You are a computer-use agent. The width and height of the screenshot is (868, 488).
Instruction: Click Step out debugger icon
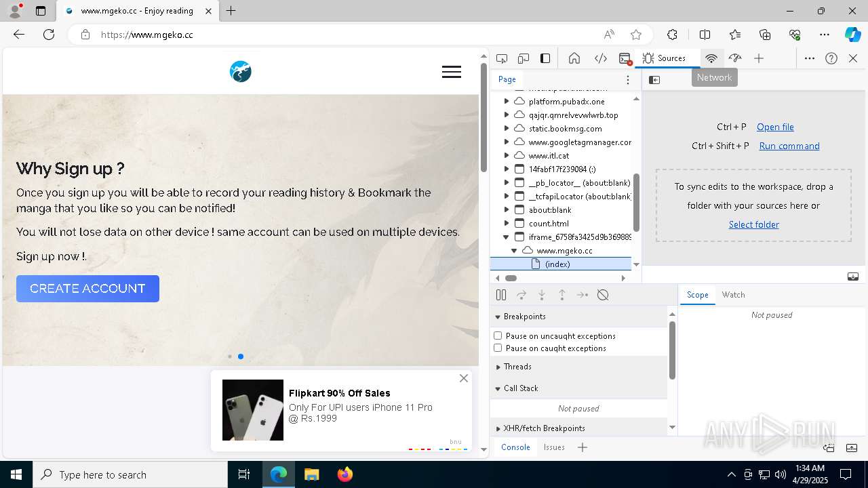pyautogui.click(x=562, y=295)
